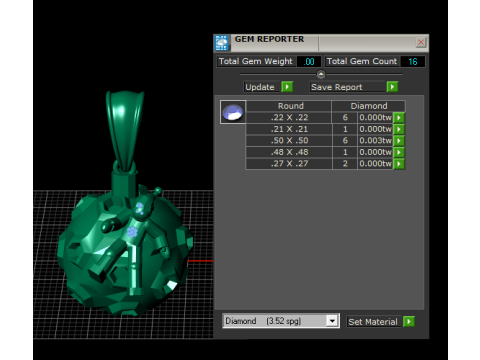Click the Round column header
This screenshot has height=360, width=480.
click(289, 106)
